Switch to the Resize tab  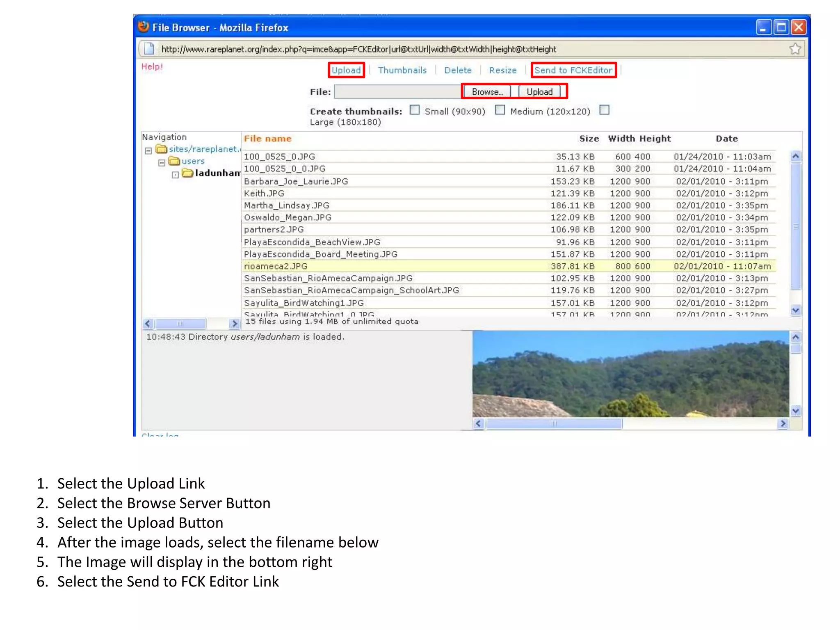point(502,70)
